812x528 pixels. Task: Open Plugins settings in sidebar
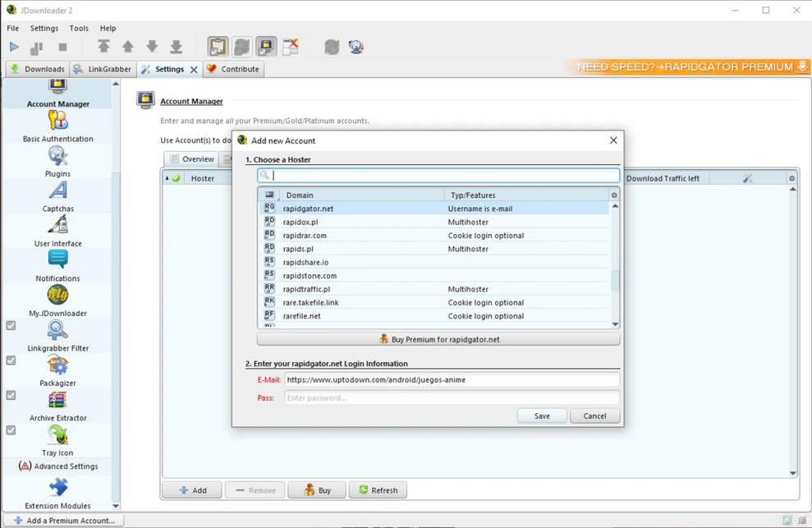(x=57, y=162)
